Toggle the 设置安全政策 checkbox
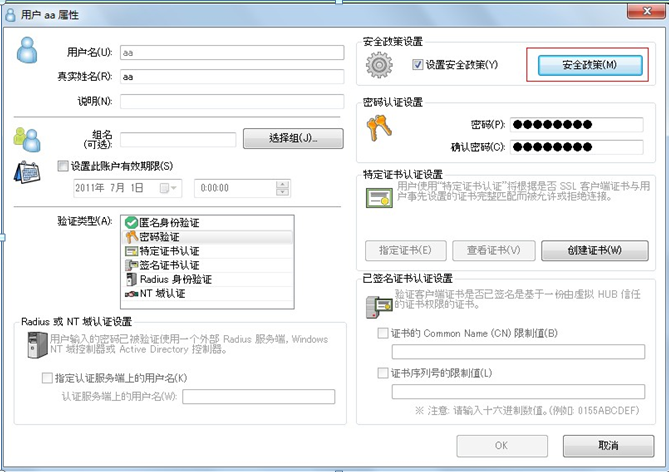This screenshot has height=472, width=669. 417,65
